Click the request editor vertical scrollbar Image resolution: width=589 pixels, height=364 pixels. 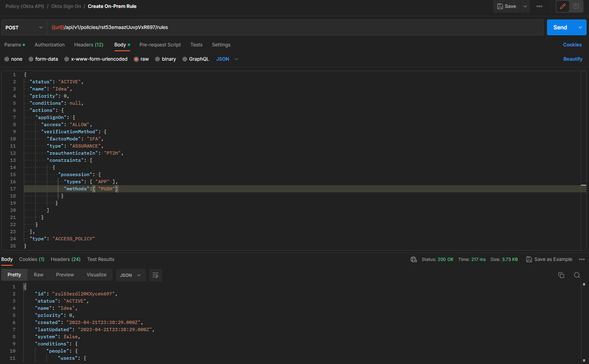(583, 160)
